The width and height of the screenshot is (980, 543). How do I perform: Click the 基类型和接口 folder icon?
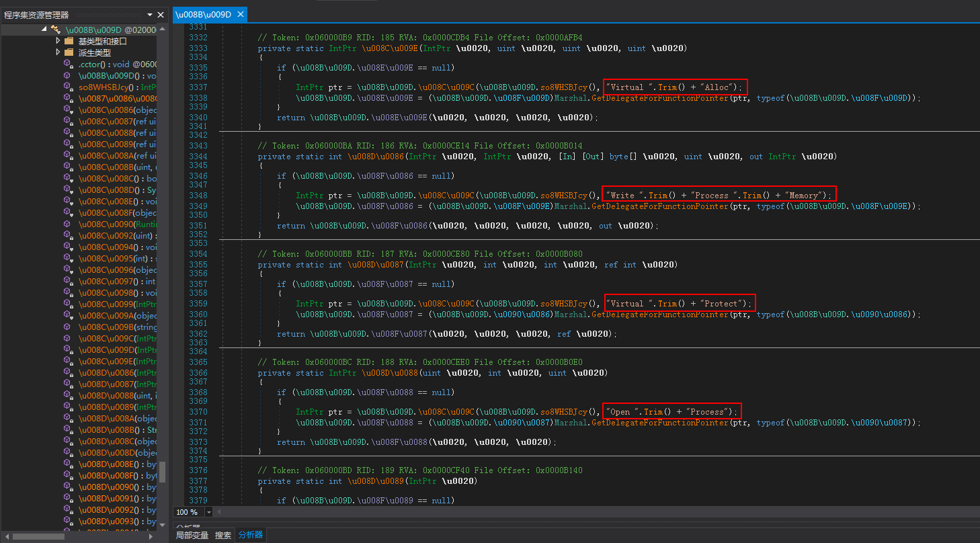click(69, 41)
